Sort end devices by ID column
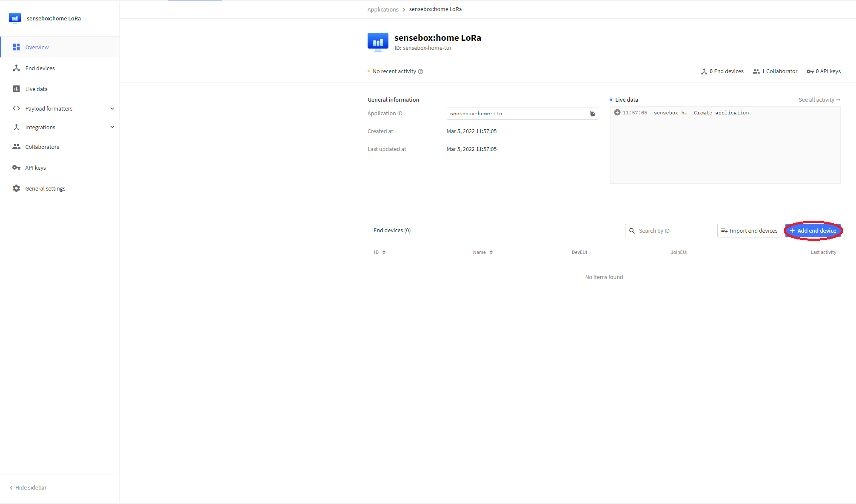 [x=379, y=252]
